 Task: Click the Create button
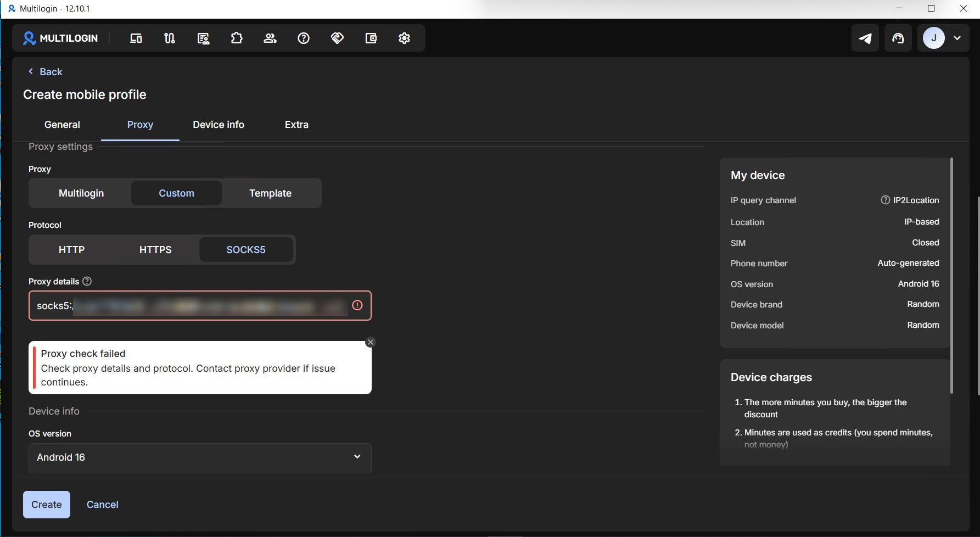pos(47,505)
